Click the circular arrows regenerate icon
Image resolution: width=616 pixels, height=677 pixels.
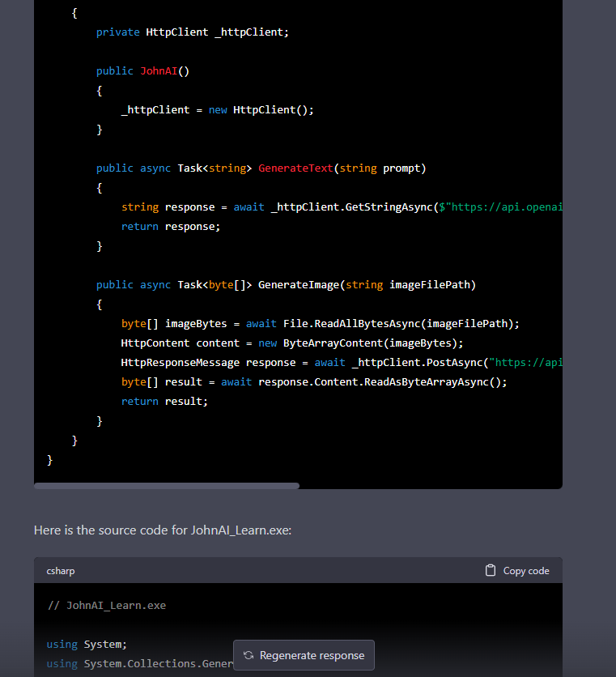pos(249,655)
